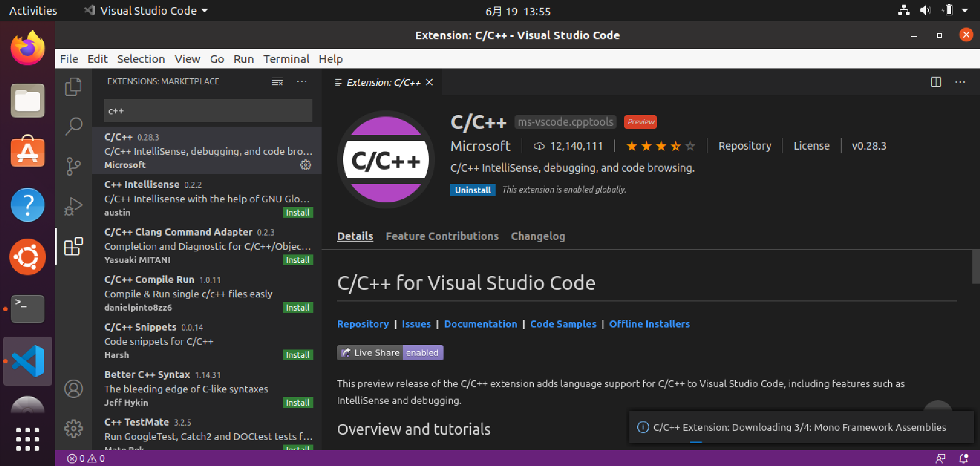The image size is (980, 466).
Task: Install Better C++ Syntax extension
Action: tap(298, 403)
